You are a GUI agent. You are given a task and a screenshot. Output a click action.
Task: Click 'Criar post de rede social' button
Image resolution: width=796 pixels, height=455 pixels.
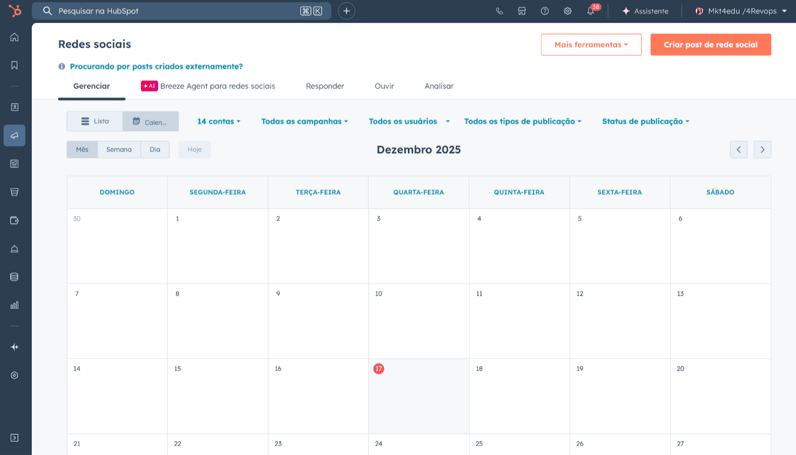pos(710,45)
